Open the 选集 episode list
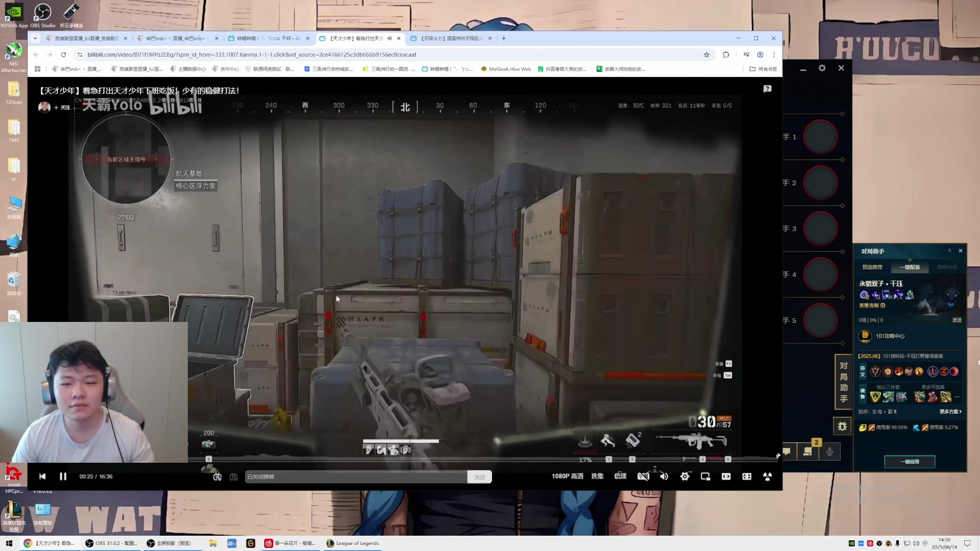This screenshot has width=980, height=551. point(597,477)
